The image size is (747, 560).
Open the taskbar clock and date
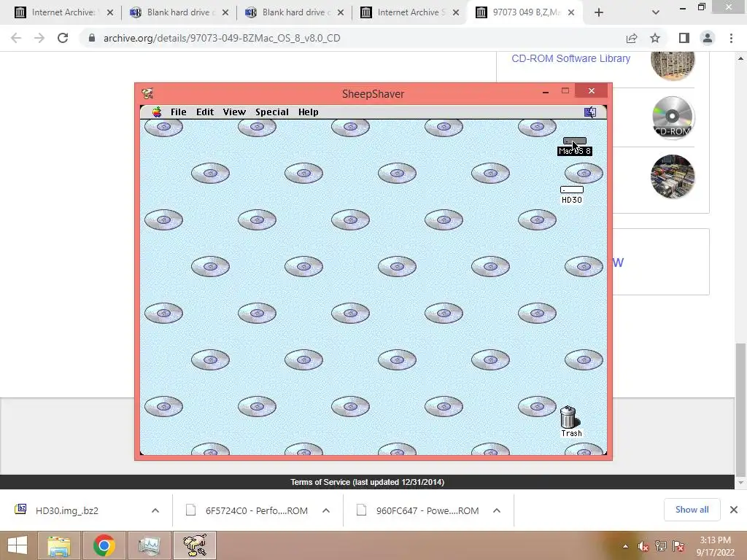click(x=715, y=546)
